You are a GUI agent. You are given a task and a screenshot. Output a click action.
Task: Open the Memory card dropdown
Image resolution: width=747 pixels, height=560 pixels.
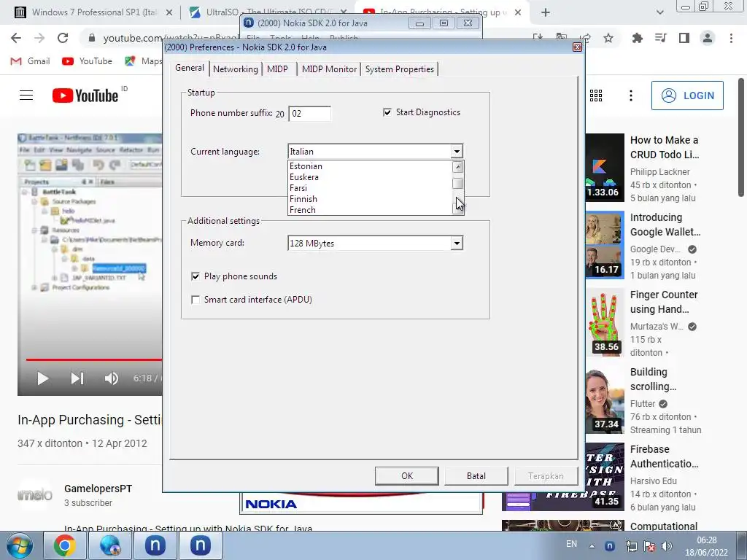coord(457,244)
